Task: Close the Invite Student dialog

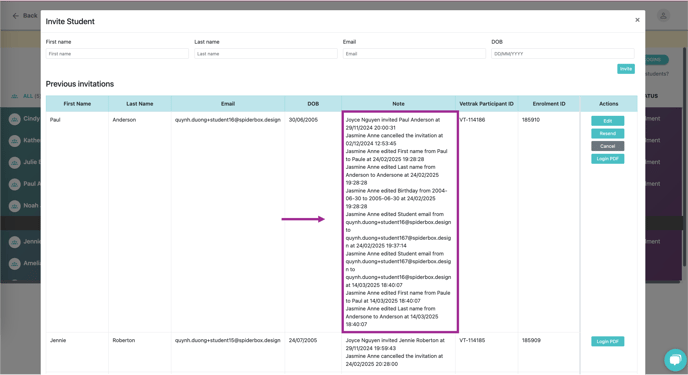Action: tap(637, 20)
